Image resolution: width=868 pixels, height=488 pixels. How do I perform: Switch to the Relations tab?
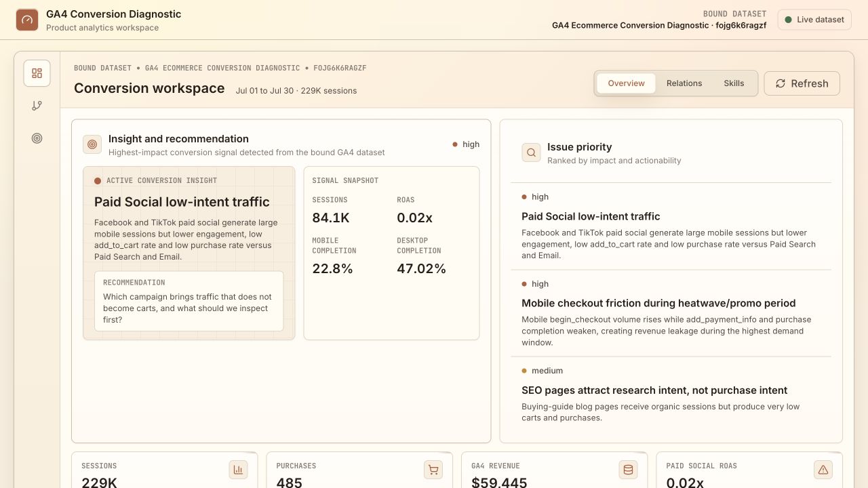[684, 83]
